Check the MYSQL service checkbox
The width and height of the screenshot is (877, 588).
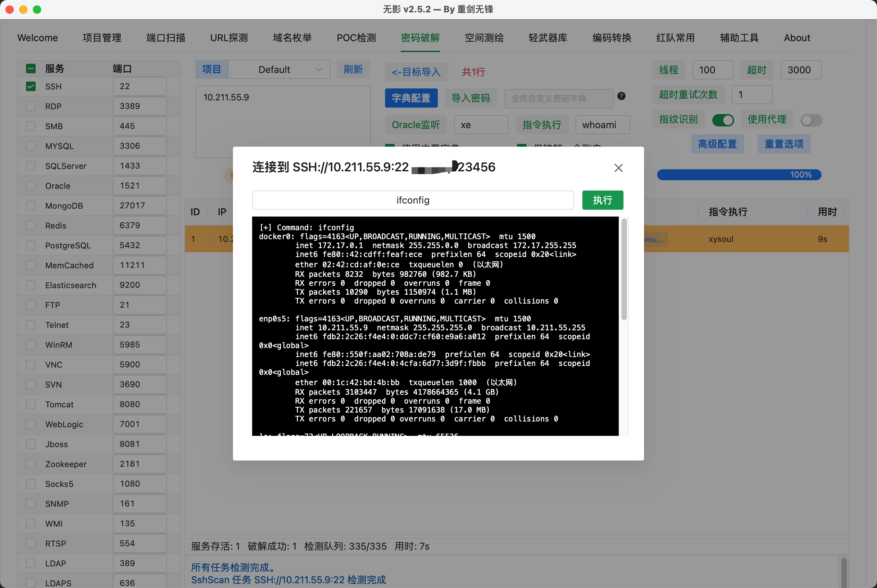click(31, 146)
